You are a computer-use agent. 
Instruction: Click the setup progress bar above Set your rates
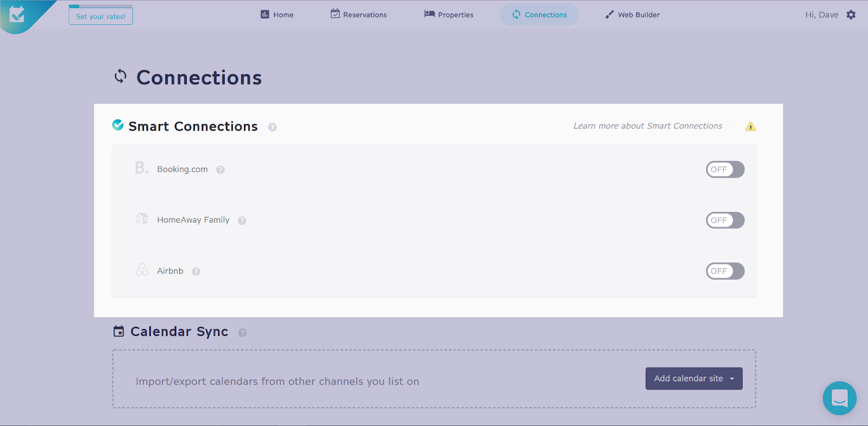pyautogui.click(x=100, y=6)
